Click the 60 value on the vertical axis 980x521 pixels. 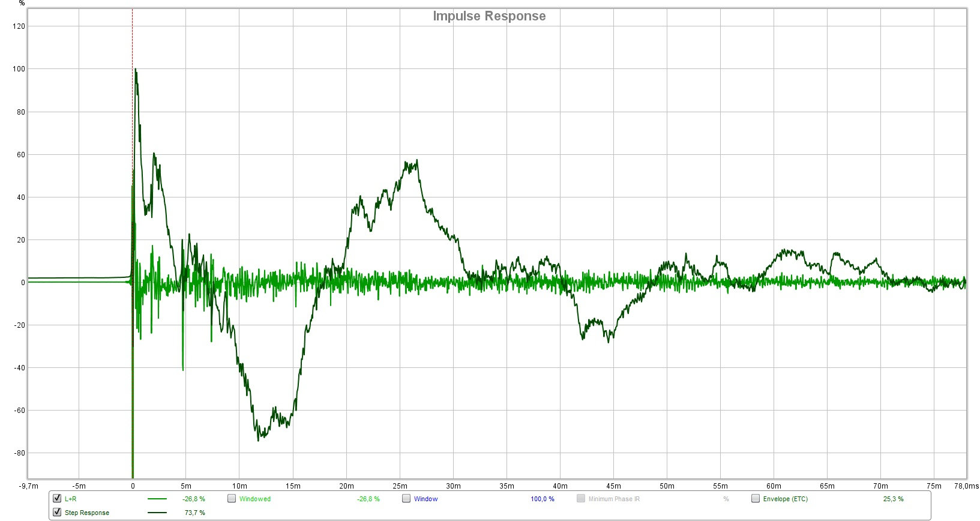pos(21,154)
